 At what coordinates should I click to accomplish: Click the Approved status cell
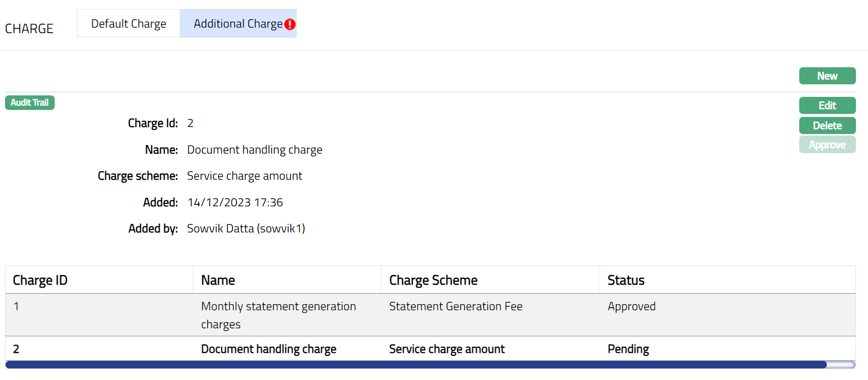[631, 306]
